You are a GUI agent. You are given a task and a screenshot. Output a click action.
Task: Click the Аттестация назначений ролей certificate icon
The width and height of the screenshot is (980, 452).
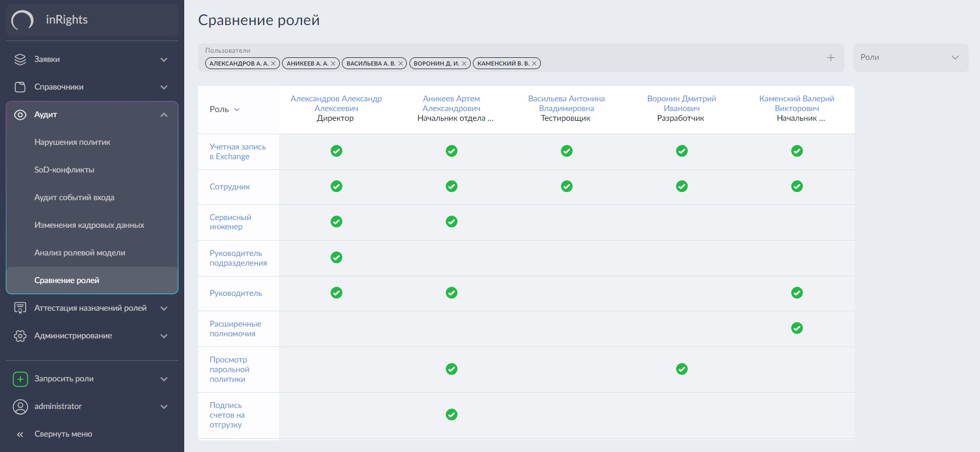tap(20, 308)
